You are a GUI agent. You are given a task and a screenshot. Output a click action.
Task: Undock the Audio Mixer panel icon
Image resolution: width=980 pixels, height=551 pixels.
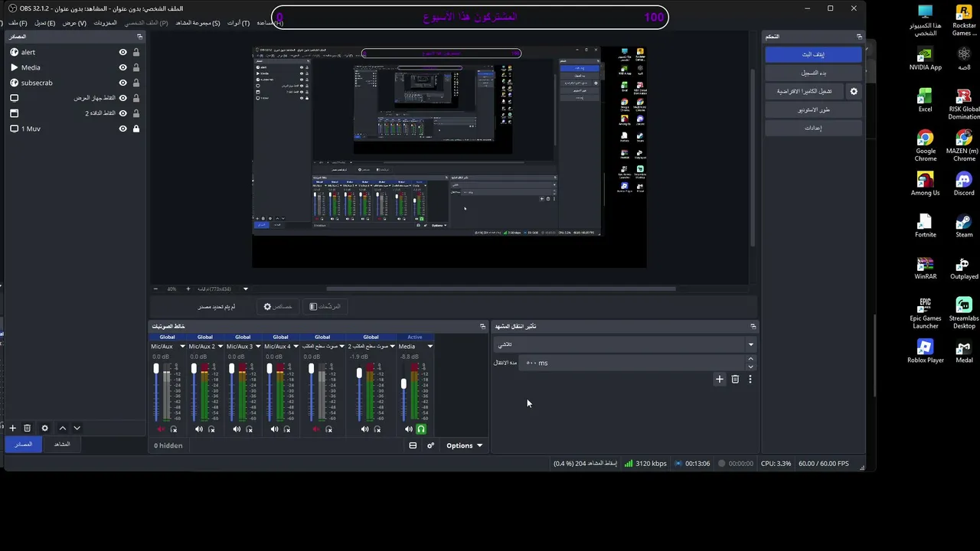click(x=482, y=326)
